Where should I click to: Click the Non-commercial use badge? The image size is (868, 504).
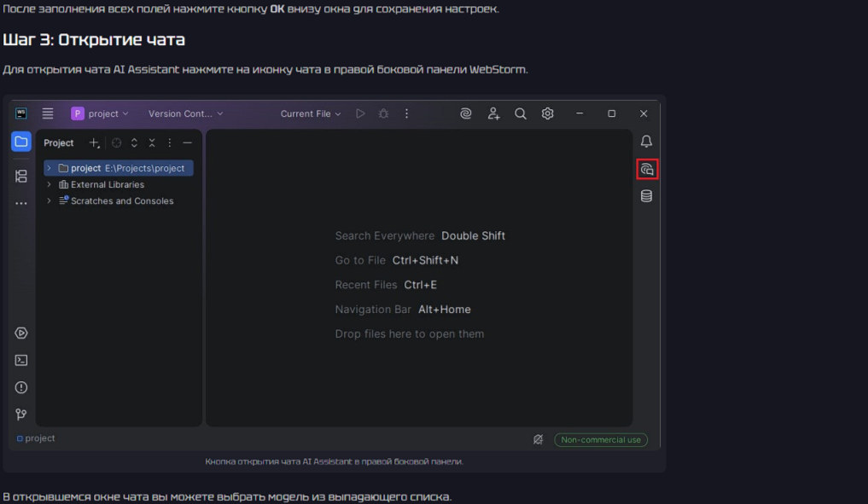pyautogui.click(x=601, y=440)
